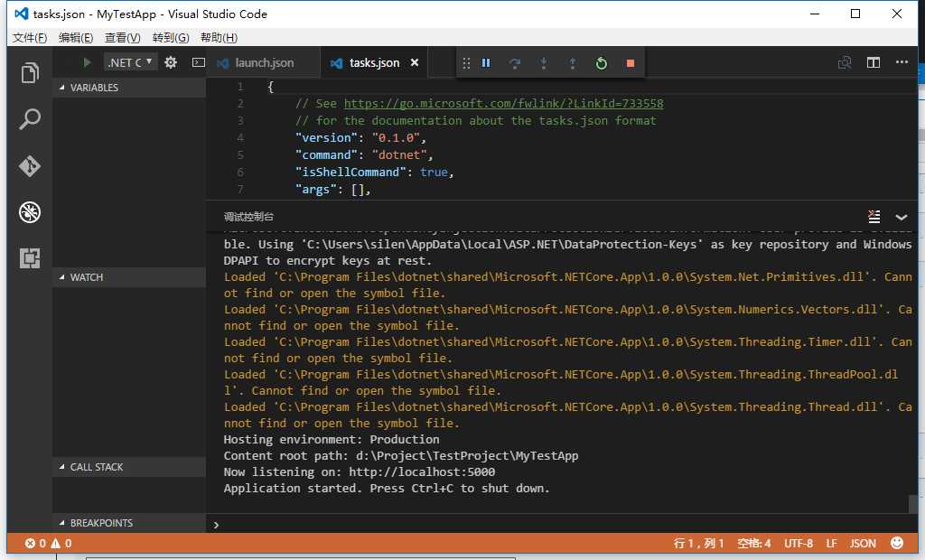Viewport: 925px width, 560px height.
Task: Open the Extensions view in activity bar
Action: coord(30,258)
